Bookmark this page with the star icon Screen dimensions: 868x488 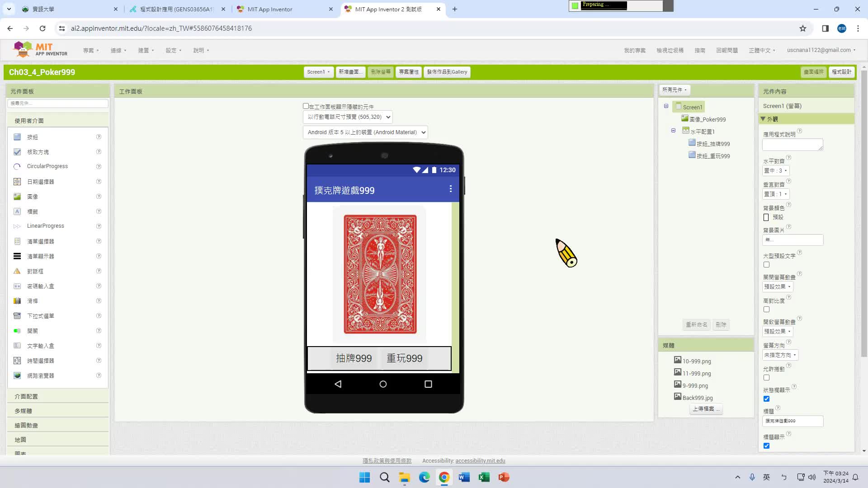(x=803, y=28)
